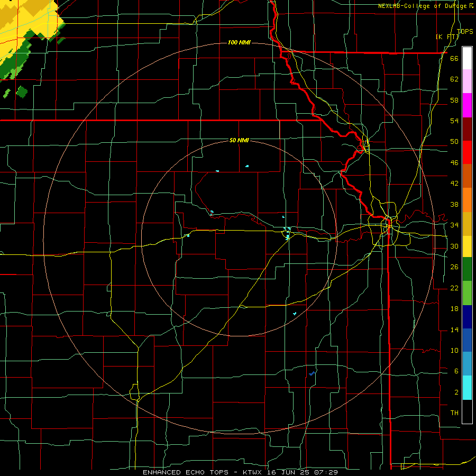
Task: Click the '18' legend value
Action: pyautogui.click(x=454, y=309)
